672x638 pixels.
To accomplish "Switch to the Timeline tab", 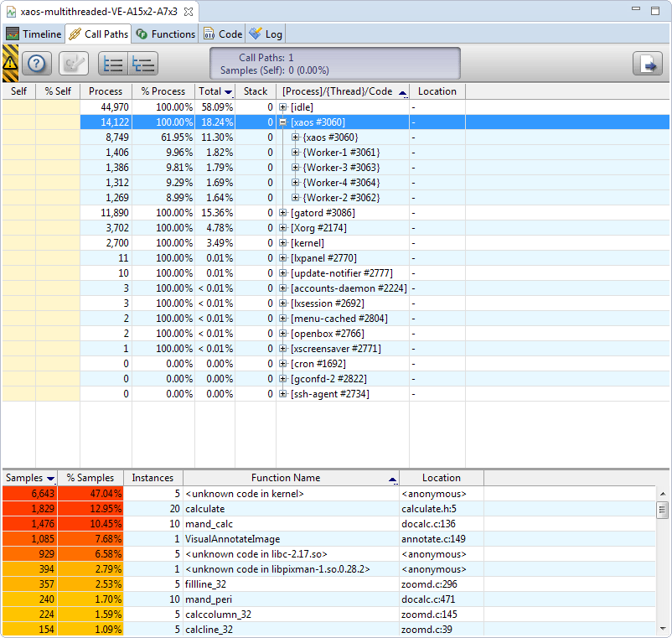I will click(34, 34).
